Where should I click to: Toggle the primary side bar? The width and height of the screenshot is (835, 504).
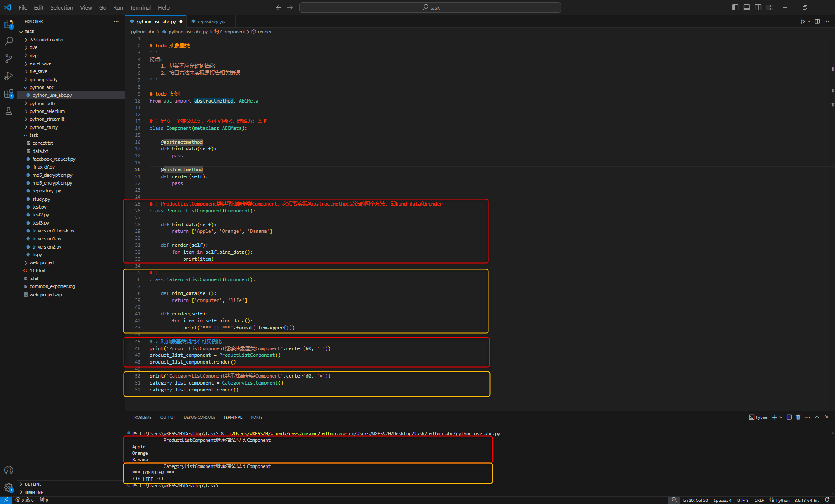pos(735,7)
